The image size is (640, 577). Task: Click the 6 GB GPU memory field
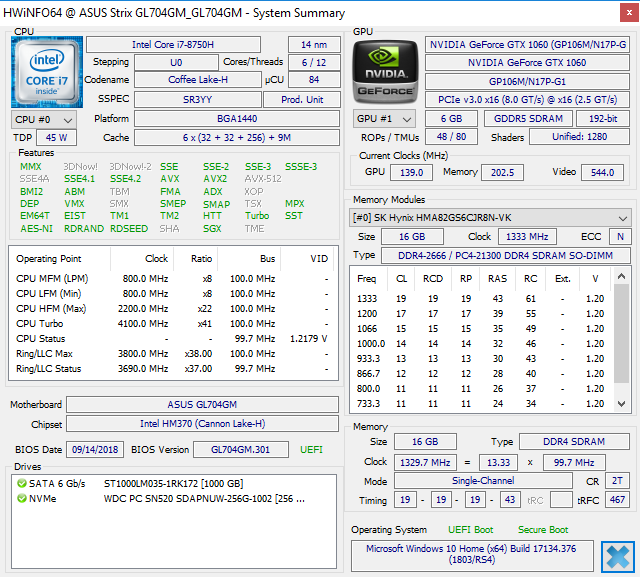451,119
